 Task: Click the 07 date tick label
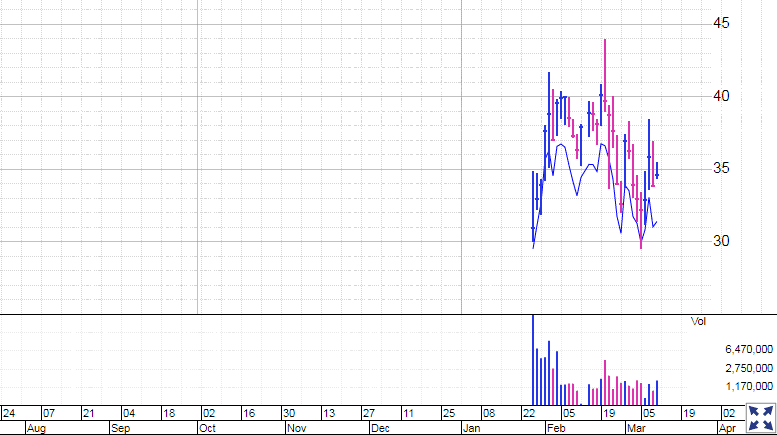click(x=49, y=413)
